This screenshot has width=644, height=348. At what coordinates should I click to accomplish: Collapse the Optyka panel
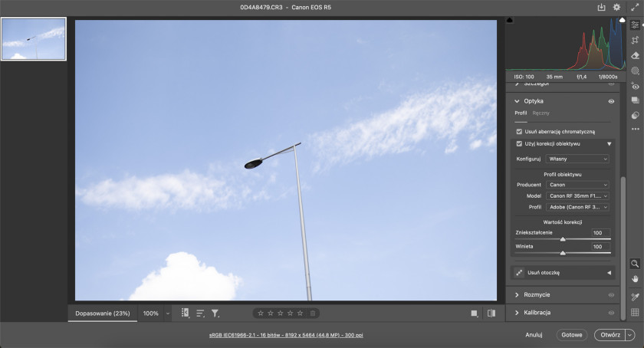[517, 101]
